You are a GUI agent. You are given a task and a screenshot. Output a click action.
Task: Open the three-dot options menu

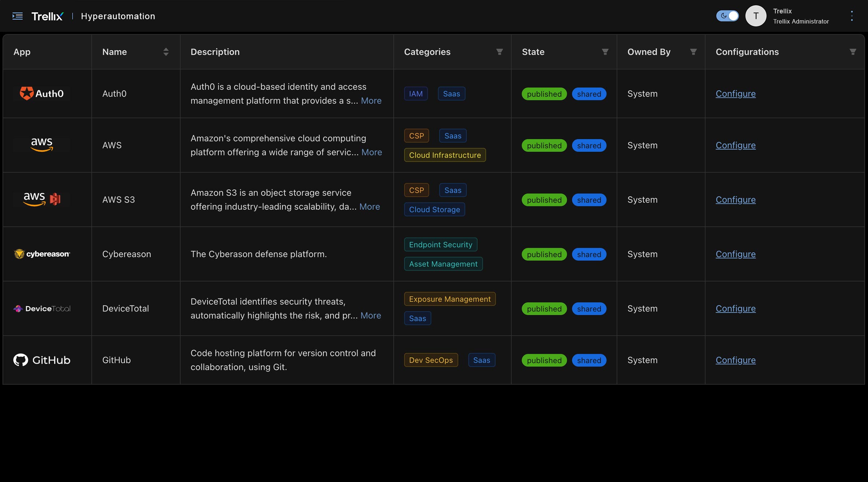[852, 16]
